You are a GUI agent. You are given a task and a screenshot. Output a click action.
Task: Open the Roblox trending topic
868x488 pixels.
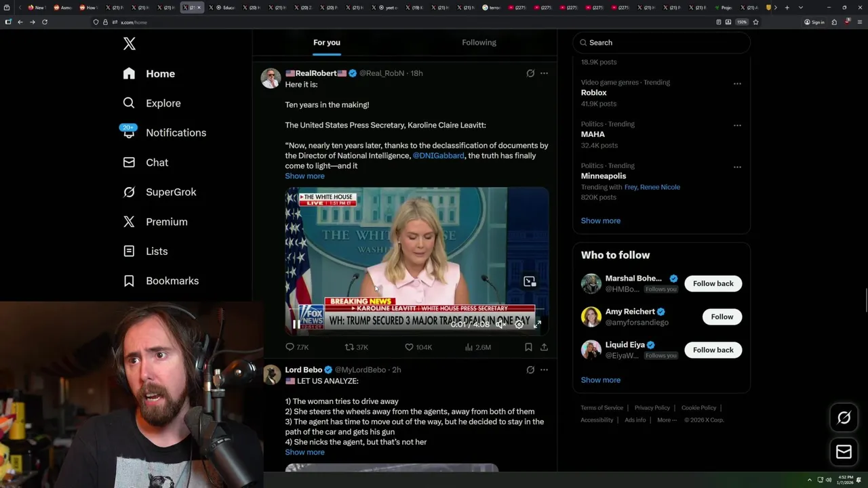(594, 93)
